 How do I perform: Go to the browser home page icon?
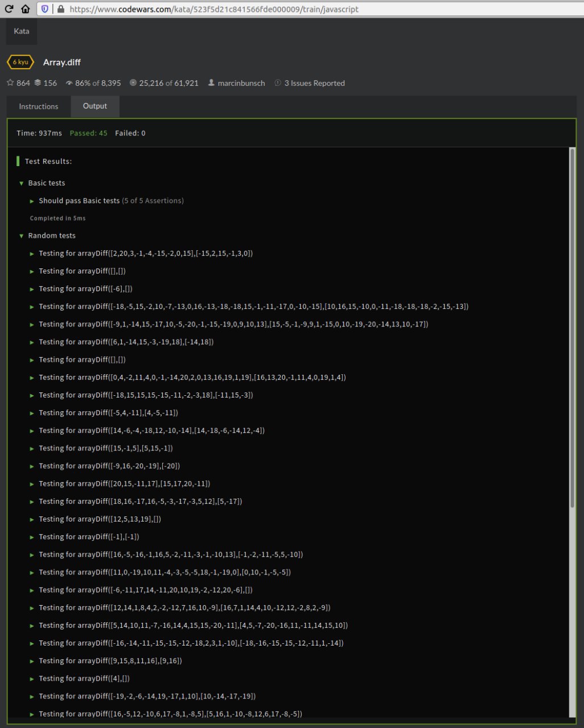click(25, 9)
